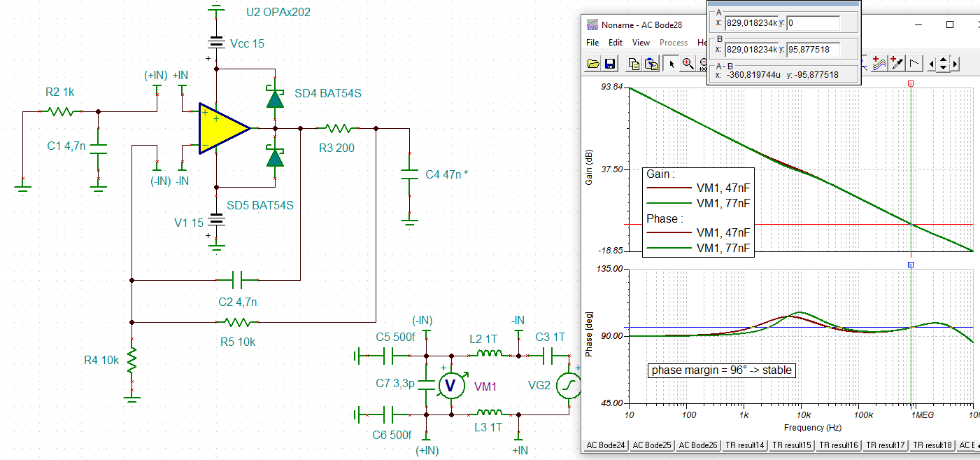Move cursor right with the right arrow button
The image size is (980, 460).
point(954,64)
